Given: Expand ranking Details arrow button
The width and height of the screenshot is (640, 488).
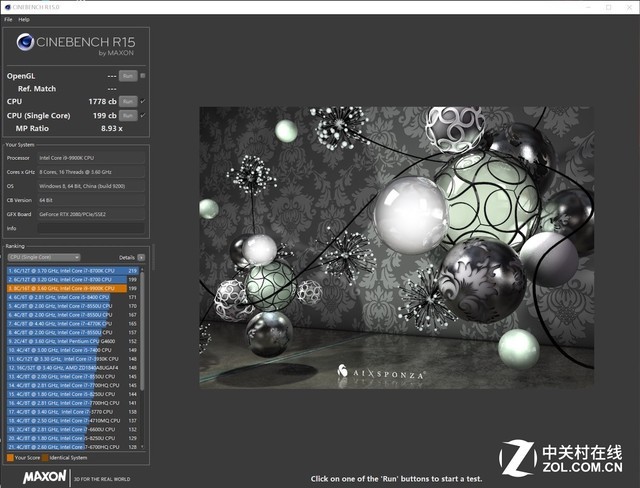Looking at the screenshot, I should tap(141, 257).
